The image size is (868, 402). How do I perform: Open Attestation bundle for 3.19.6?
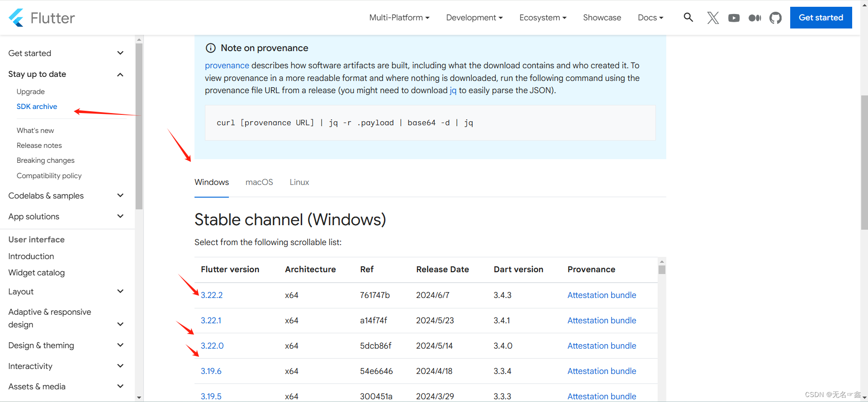coord(602,371)
